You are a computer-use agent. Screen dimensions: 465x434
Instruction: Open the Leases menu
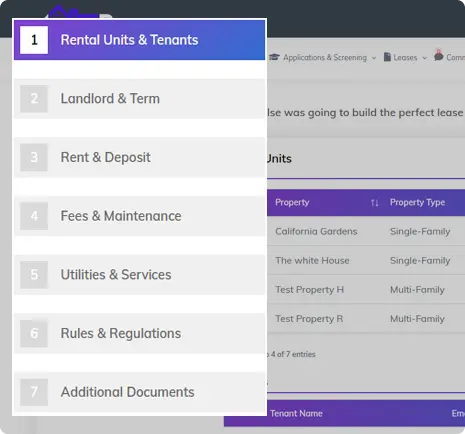(405, 58)
